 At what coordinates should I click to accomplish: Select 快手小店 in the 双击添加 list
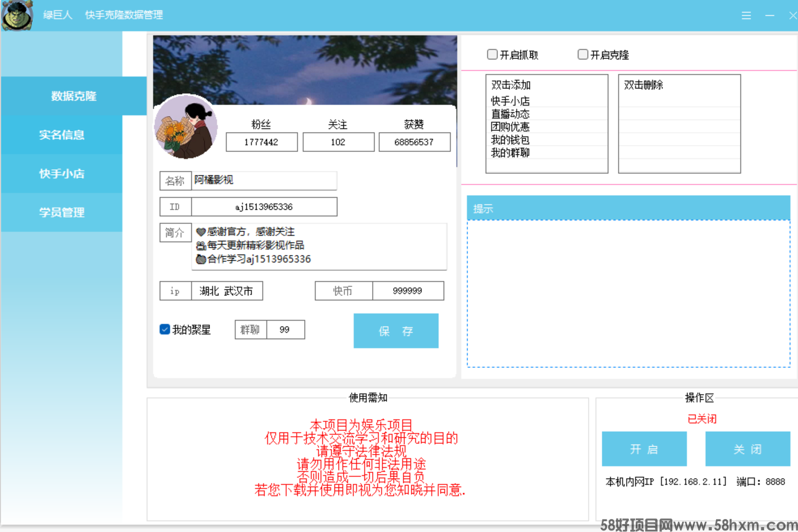coord(547,101)
